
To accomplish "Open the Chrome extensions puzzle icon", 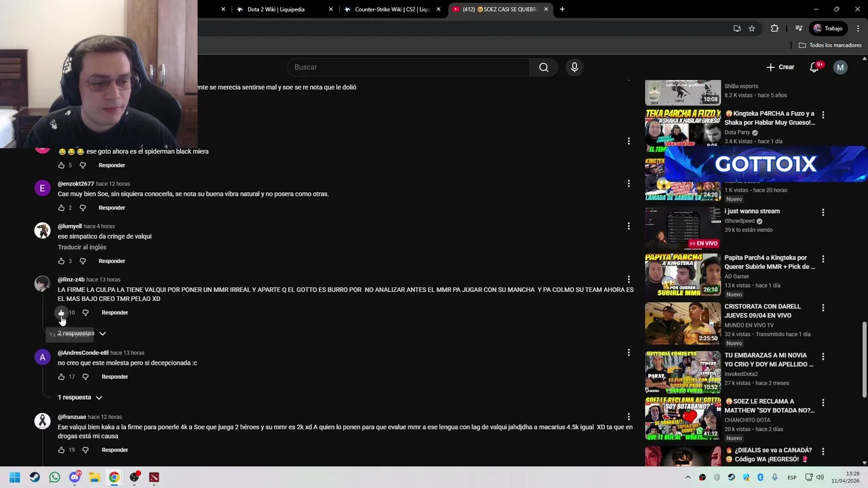I will [774, 28].
